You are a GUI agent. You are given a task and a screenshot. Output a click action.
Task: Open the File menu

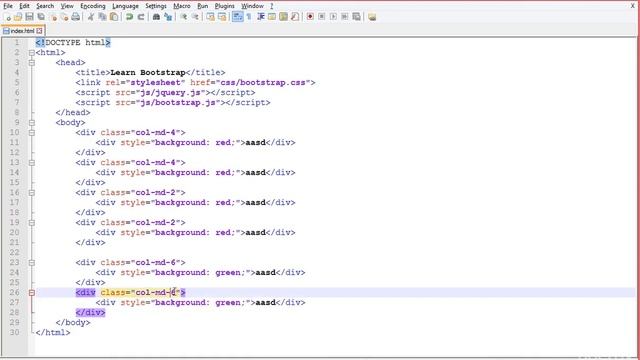[x=8, y=6]
